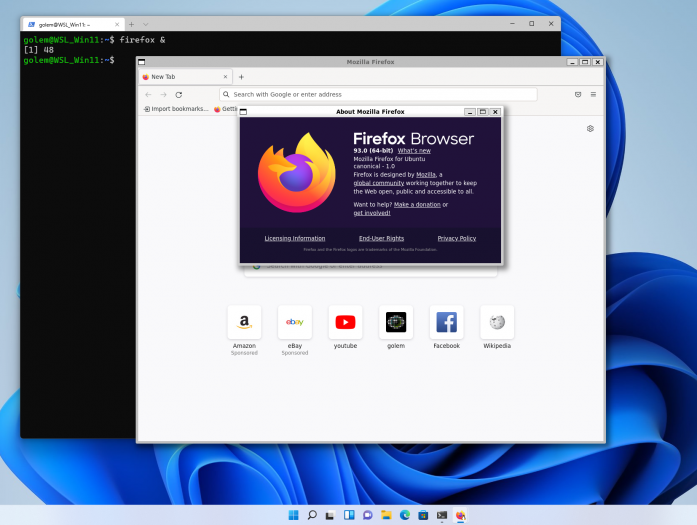Open Mozilla Firefox window menu icon
Screen dimensions: 697x525
(x=141, y=62)
